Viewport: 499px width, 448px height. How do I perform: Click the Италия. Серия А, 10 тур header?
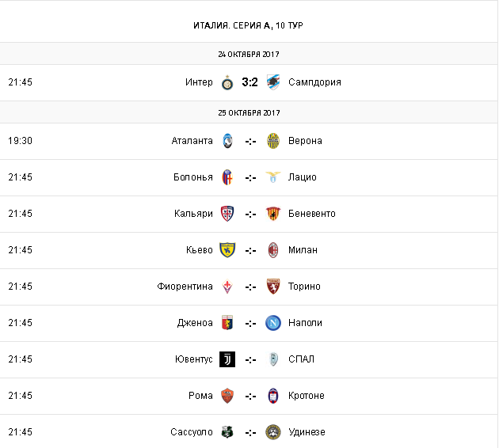click(x=248, y=25)
